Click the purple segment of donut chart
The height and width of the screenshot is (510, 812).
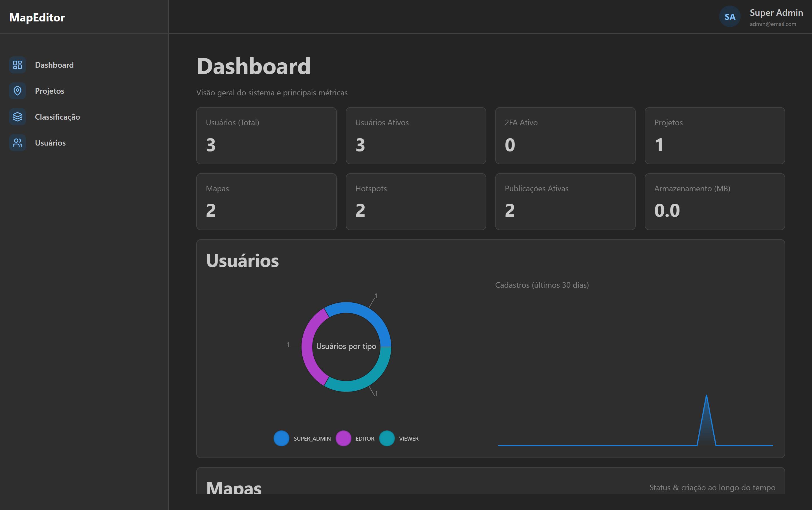click(307, 347)
